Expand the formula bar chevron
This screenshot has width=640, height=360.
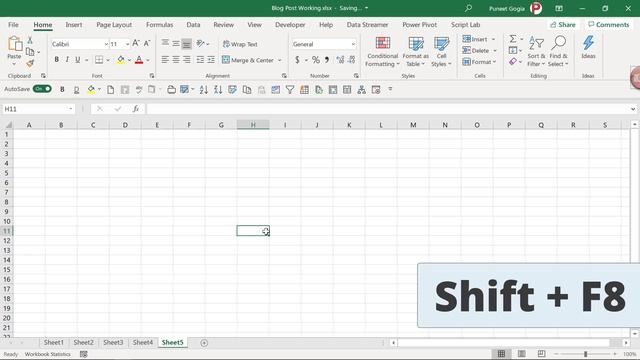tap(633, 109)
